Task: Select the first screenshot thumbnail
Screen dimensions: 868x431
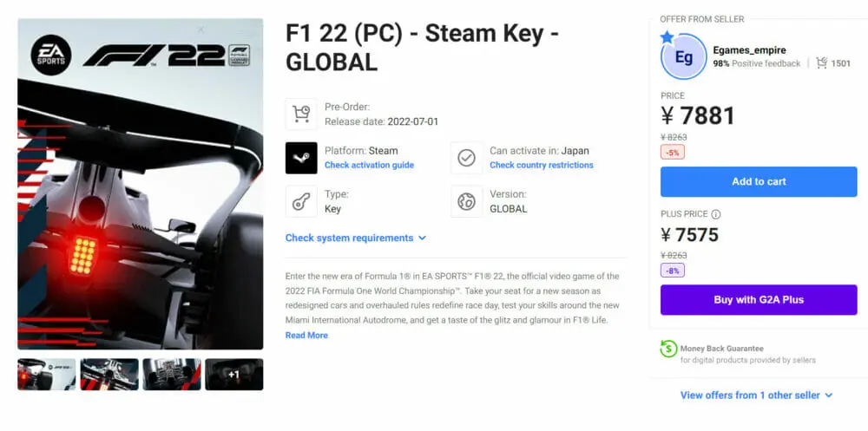Action: [x=47, y=375]
